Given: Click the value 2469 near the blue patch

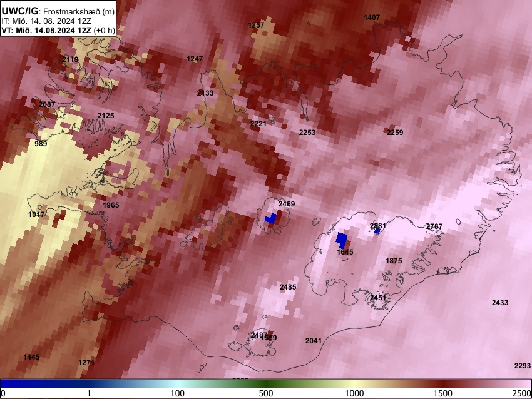Looking at the screenshot, I should click(x=287, y=204).
